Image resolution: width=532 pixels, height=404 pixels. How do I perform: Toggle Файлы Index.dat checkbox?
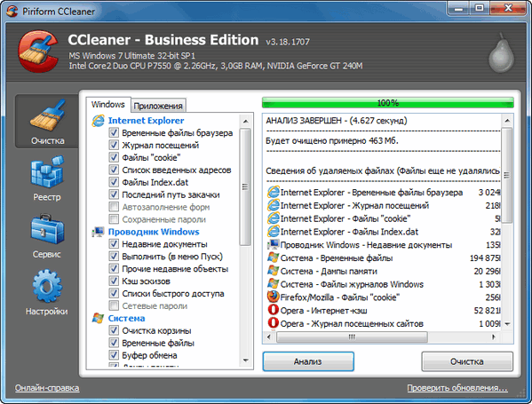coord(114,182)
